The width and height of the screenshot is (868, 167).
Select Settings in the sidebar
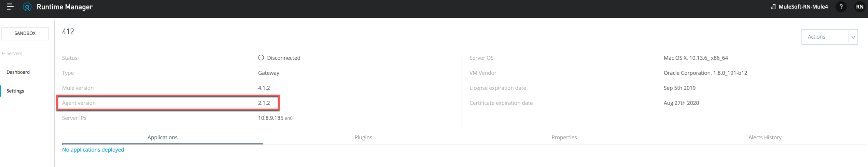15,91
